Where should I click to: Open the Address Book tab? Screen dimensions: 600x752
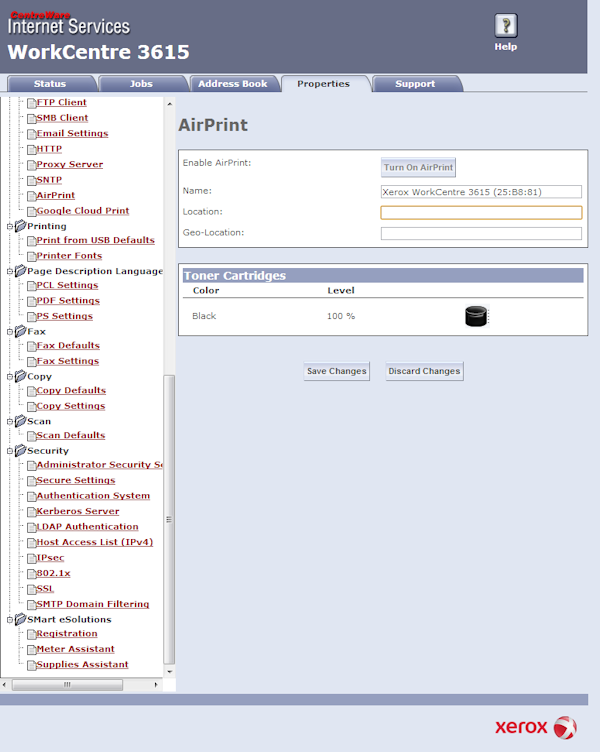[x=233, y=84]
